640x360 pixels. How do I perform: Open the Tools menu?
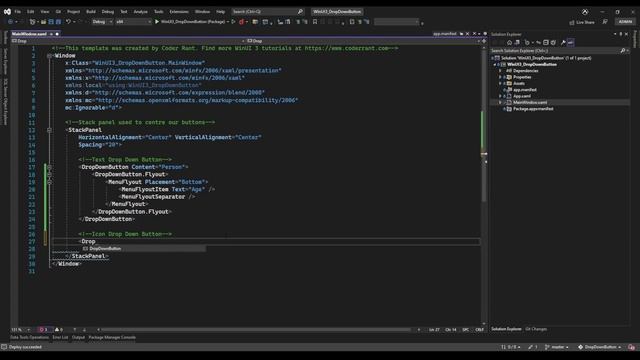158,11
